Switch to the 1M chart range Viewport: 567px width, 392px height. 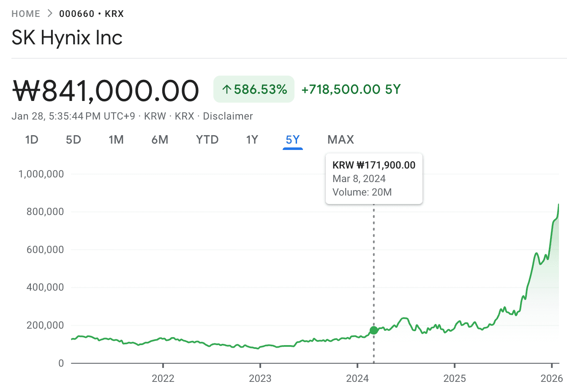(x=116, y=140)
